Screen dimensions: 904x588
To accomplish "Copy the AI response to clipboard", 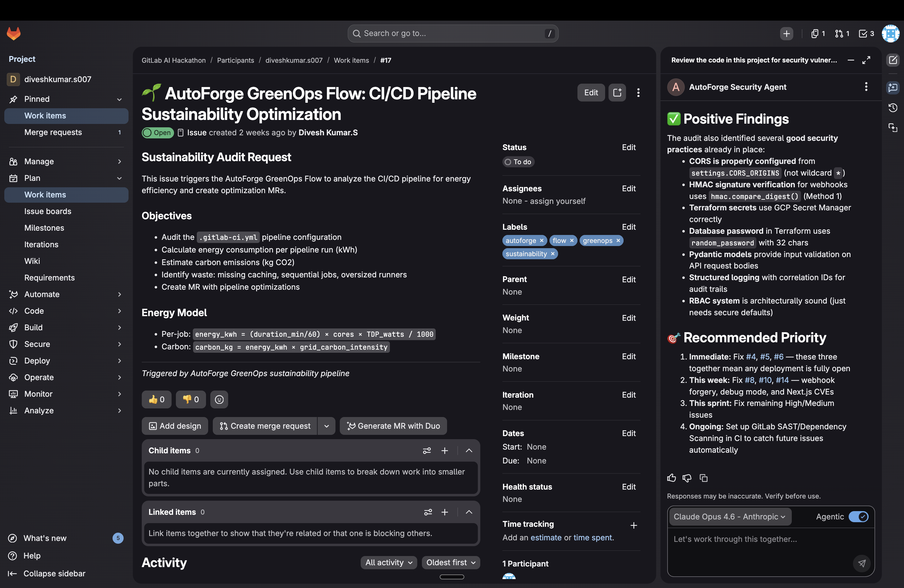I will coord(704,478).
